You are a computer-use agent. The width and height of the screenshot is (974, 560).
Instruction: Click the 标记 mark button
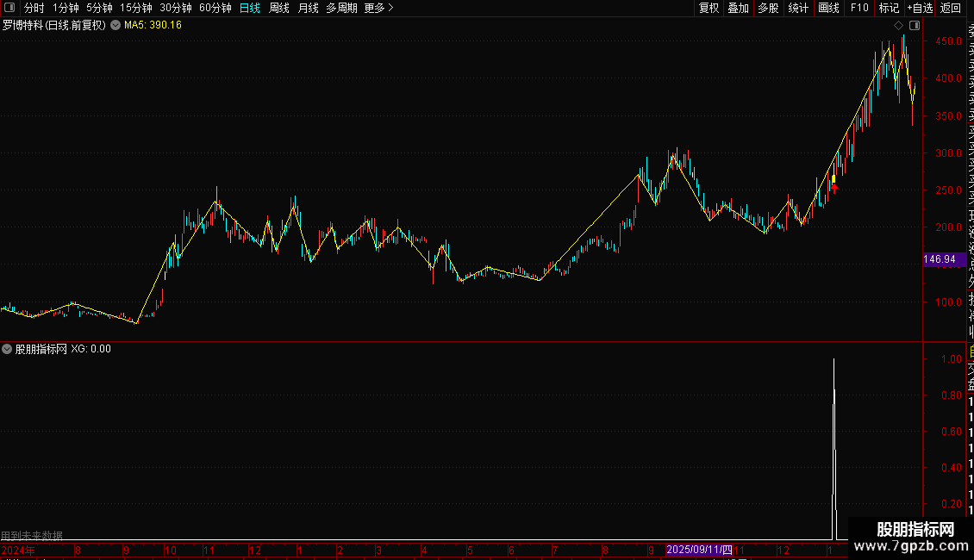point(889,8)
